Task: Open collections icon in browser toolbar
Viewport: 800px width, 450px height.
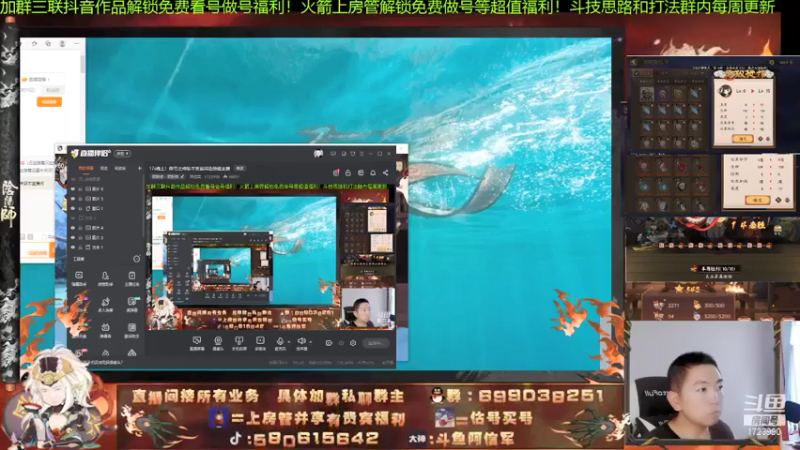Action: [x=48, y=44]
